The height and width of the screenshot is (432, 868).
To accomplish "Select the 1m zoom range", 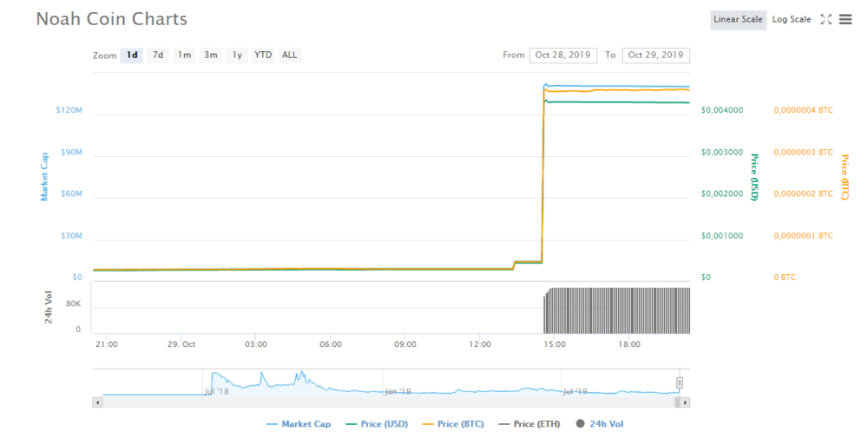I will (184, 56).
